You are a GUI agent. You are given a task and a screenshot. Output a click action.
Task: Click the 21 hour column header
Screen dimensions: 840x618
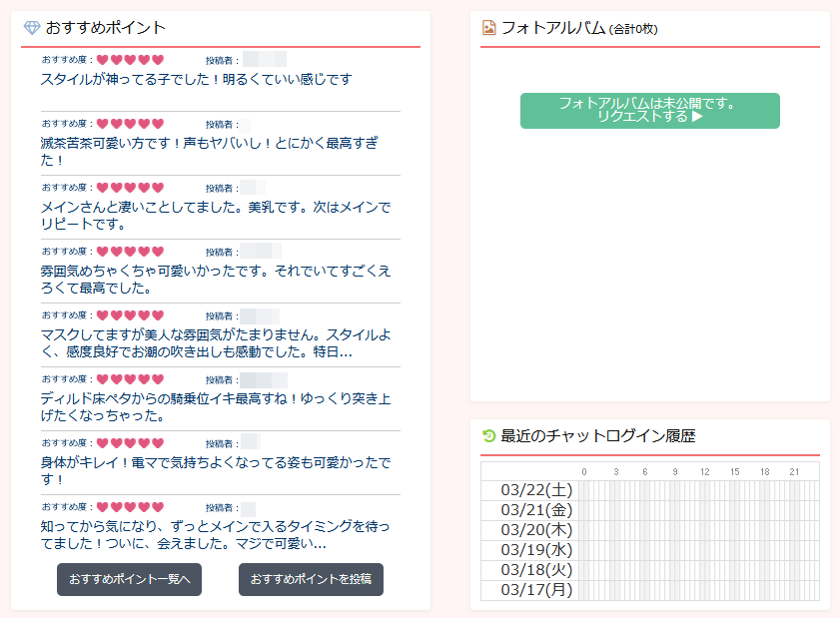[794, 471]
